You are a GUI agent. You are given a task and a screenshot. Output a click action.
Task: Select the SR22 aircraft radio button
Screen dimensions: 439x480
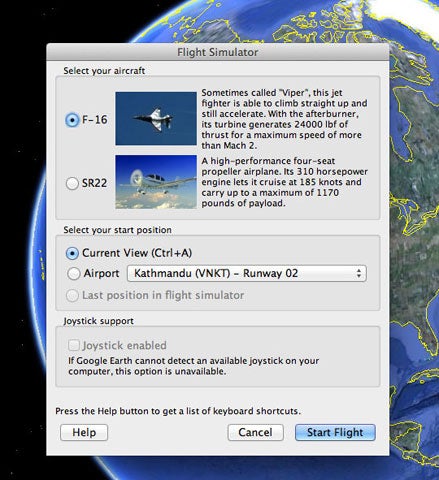[x=72, y=183]
